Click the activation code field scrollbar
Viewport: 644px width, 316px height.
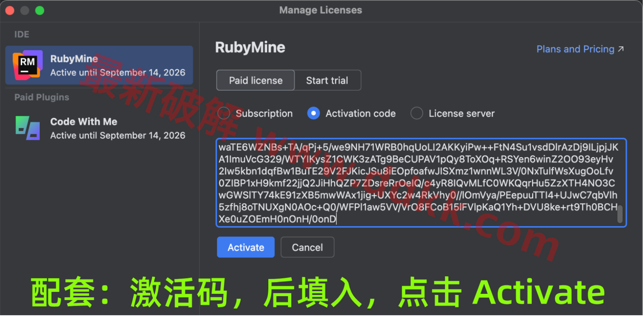[620, 214]
